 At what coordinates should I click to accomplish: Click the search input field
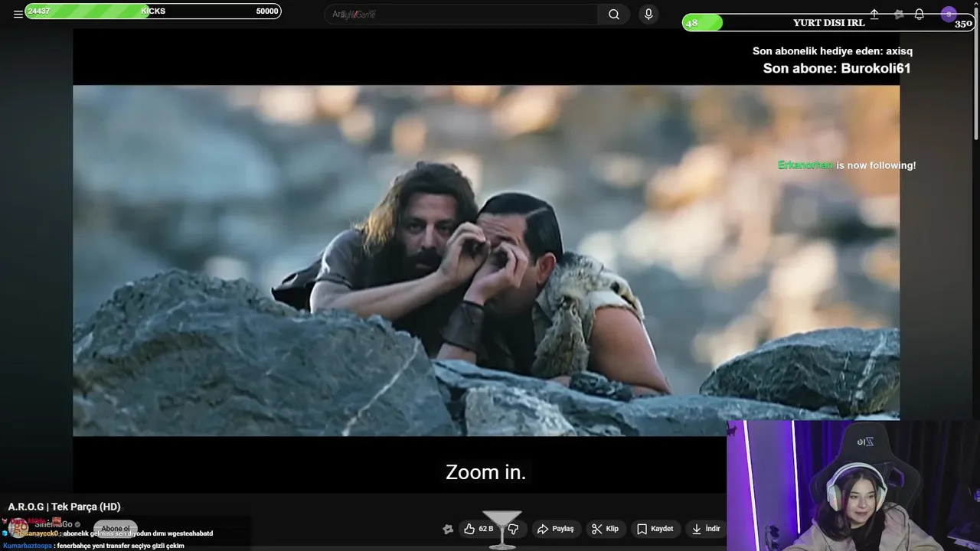461,14
